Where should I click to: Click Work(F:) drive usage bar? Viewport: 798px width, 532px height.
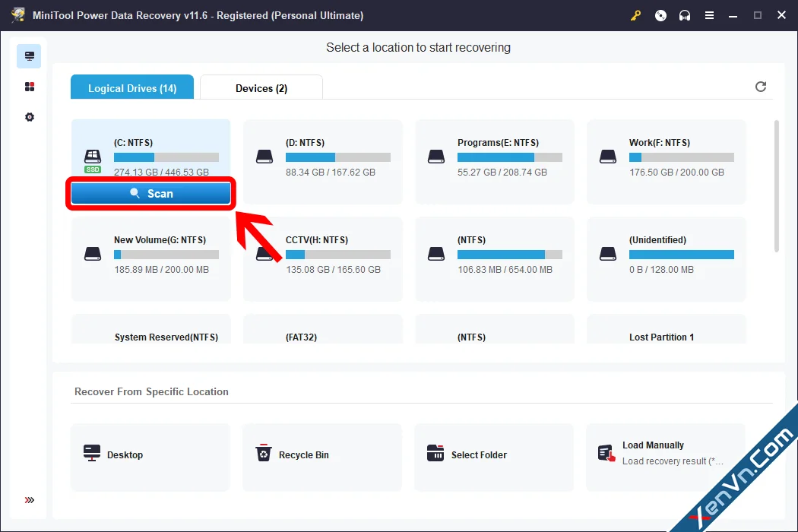(x=682, y=157)
